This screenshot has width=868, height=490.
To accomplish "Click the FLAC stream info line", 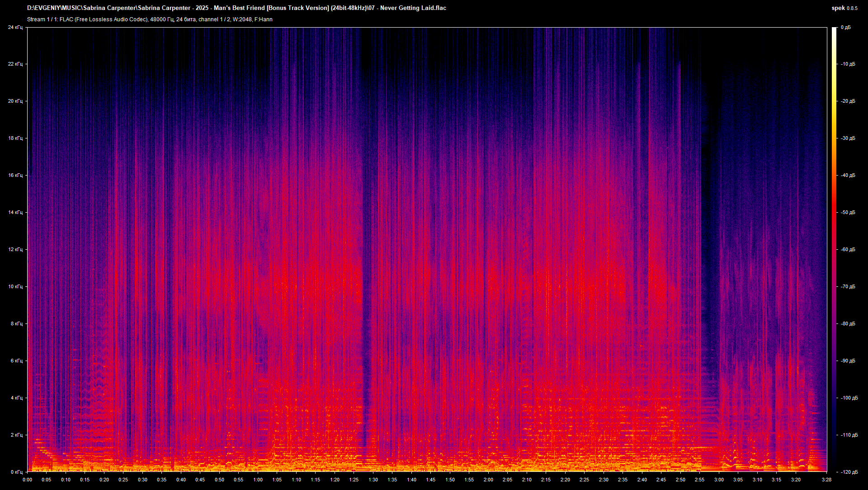I will coord(150,19).
